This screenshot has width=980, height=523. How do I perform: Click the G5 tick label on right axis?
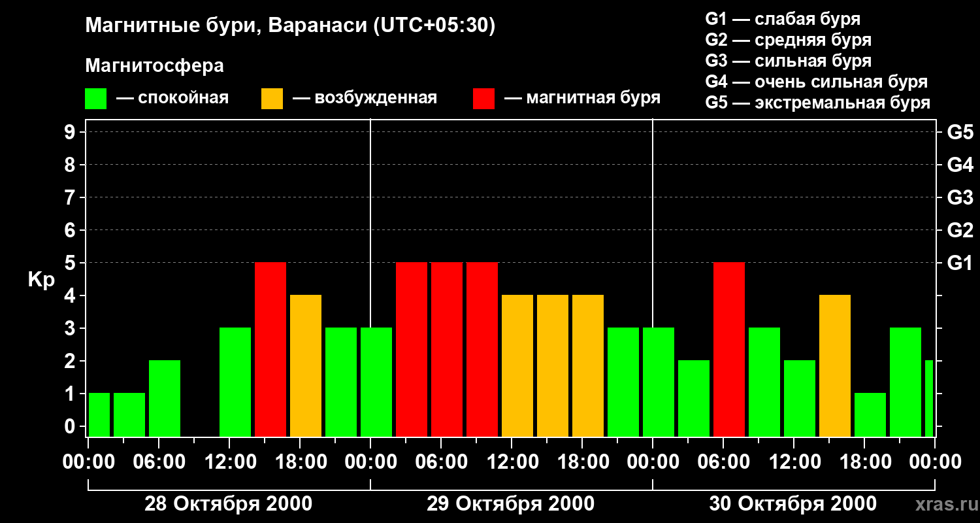(x=960, y=132)
